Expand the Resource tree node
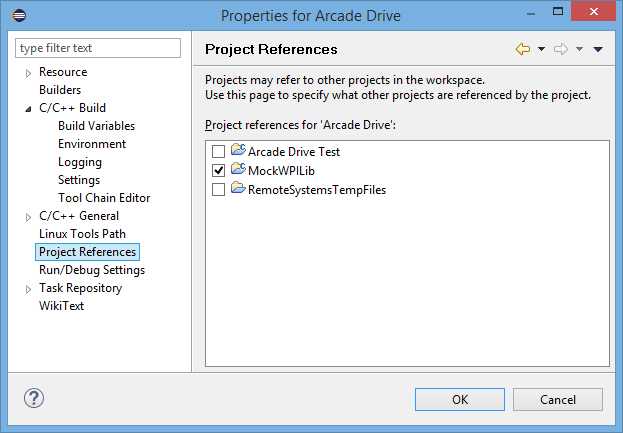Viewport: 623px width, 433px height. 28,73
